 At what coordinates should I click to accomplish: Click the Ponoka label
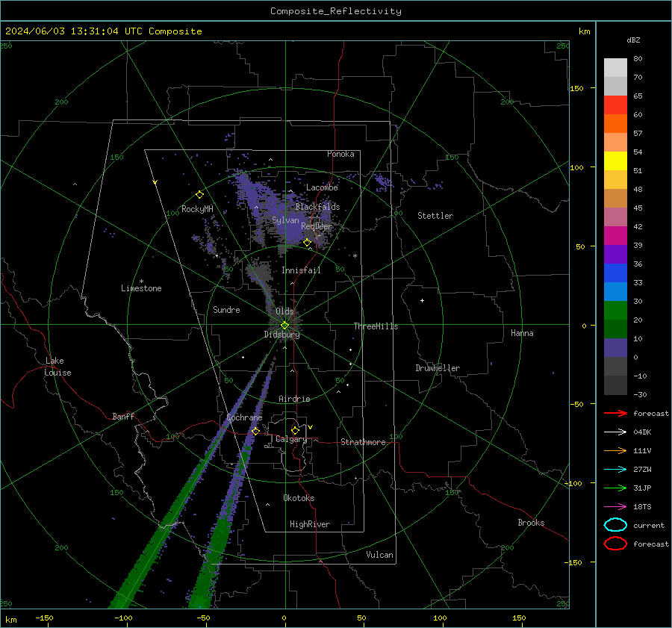pyautogui.click(x=340, y=154)
